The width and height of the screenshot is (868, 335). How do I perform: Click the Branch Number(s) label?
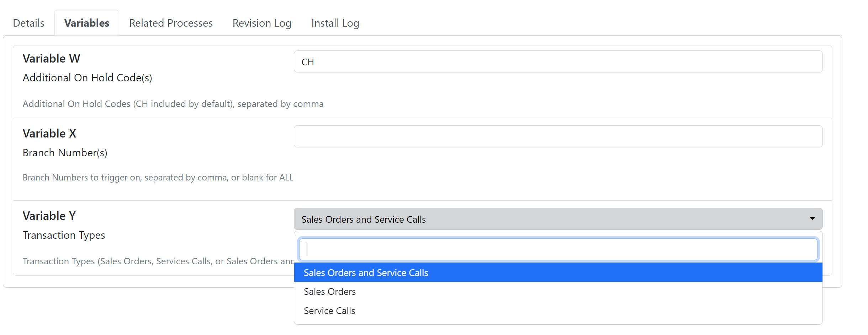click(x=65, y=153)
